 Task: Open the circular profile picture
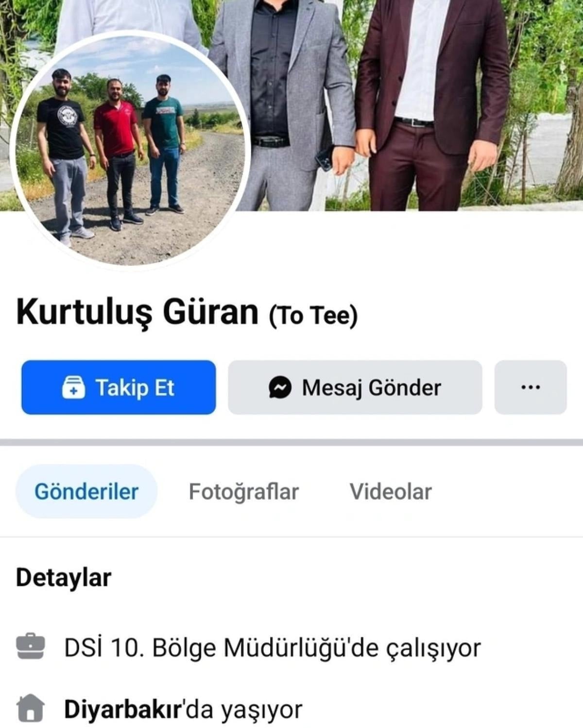tap(130, 150)
